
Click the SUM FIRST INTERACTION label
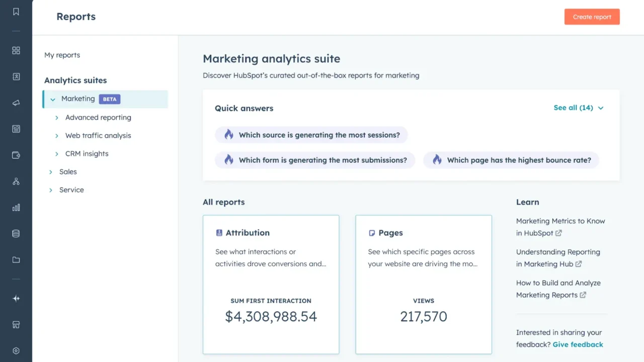pyautogui.click(x=271, y=301)
